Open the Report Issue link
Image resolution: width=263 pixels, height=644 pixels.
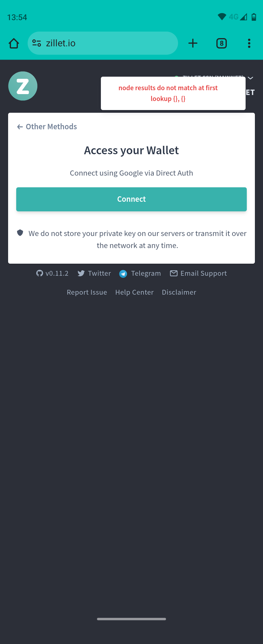(87, 292)
